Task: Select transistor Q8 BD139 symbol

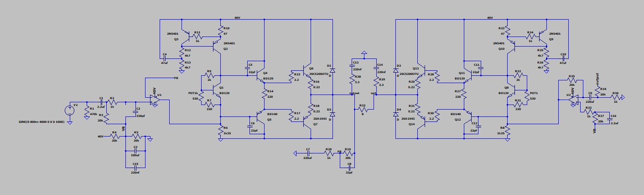Action: [x=510, y=90]
